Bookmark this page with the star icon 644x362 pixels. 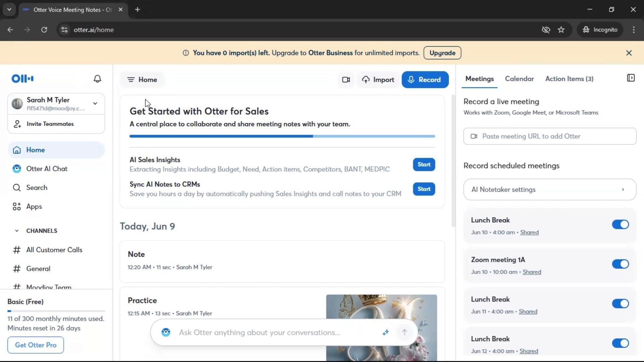(x=561, y=30)
